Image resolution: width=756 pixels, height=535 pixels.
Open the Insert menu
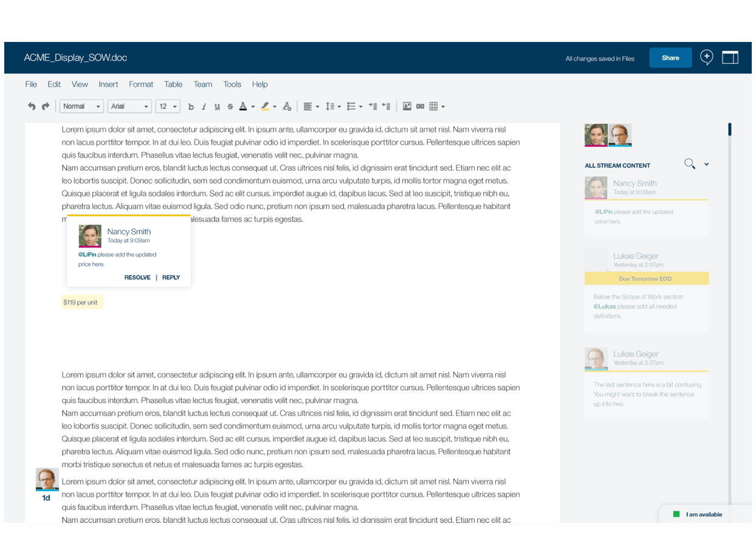108,85
